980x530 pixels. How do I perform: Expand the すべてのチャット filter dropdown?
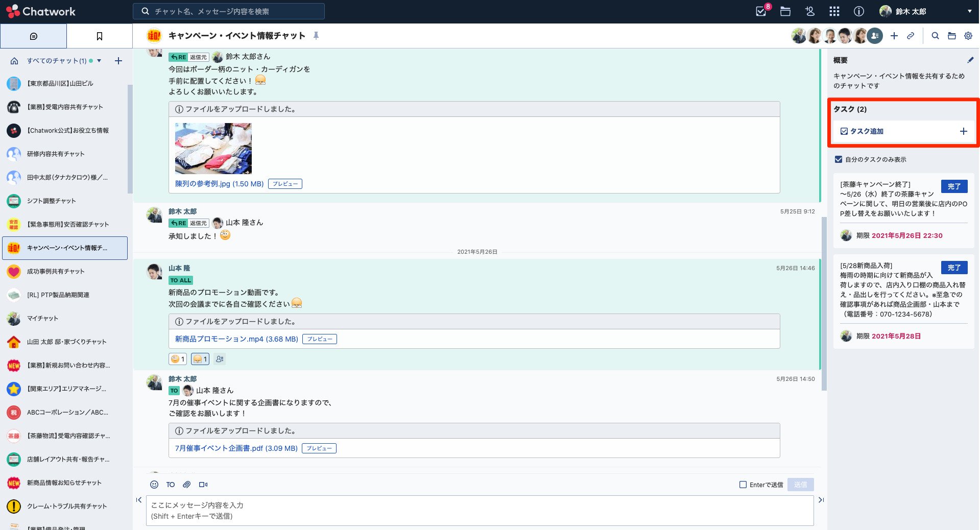[x=99, y=61]
